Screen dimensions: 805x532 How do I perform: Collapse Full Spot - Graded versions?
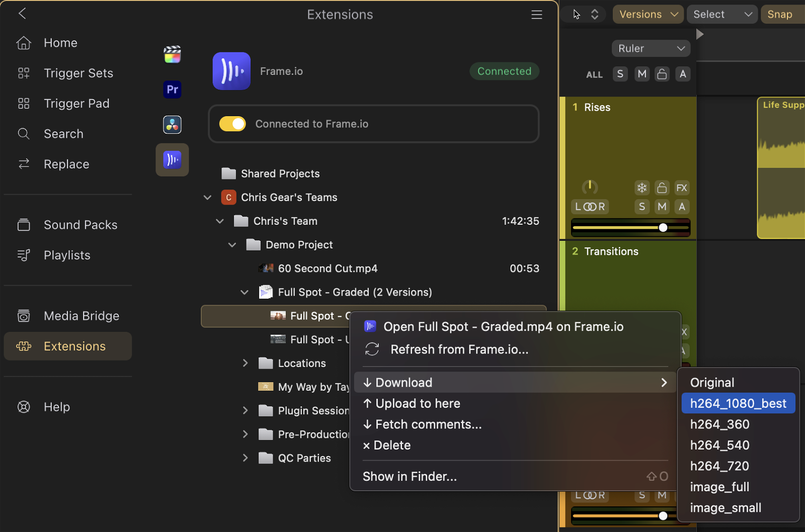(245, 292)
